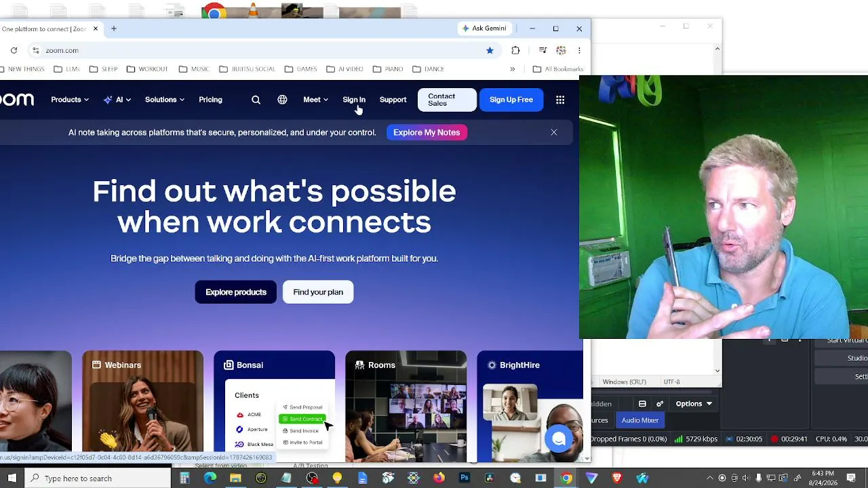This screenshot has height=488, width=868.
Task: Open the Support link
Action: click(393, 100)
